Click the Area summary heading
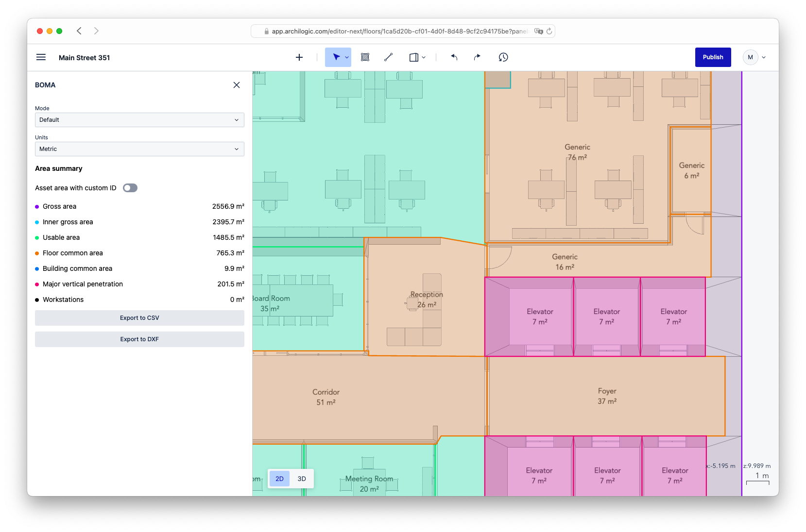 [x=58, y=168]
